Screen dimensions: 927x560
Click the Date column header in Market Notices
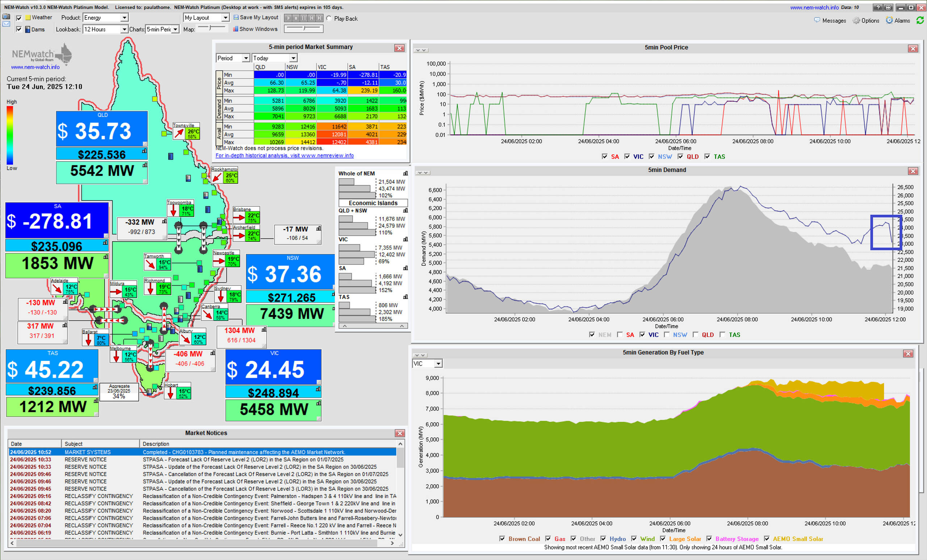coord(34,444)
